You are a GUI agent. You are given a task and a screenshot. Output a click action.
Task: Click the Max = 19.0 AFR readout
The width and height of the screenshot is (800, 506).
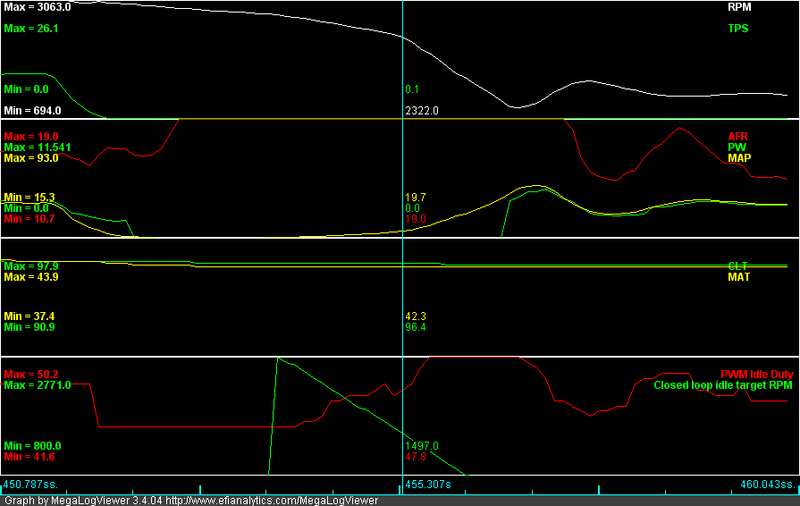pos(31,135)
